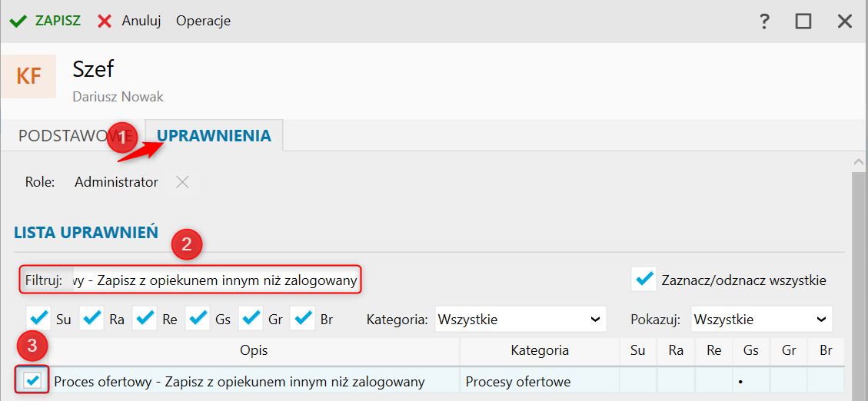The width and height of the screenshot is (868, 401).
Task: Select the UPRAWNIENIA tab
Action: coord(215,136)
